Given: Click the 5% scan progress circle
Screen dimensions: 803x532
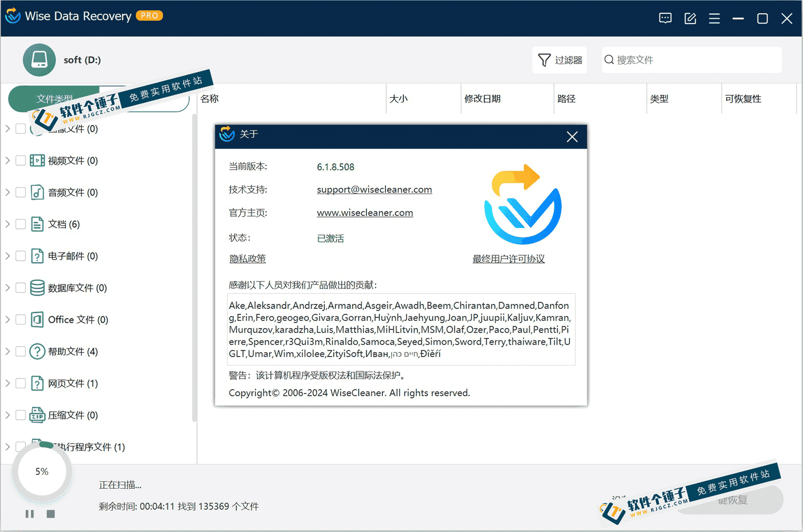Looking at the screenshot, I should 42,471.
